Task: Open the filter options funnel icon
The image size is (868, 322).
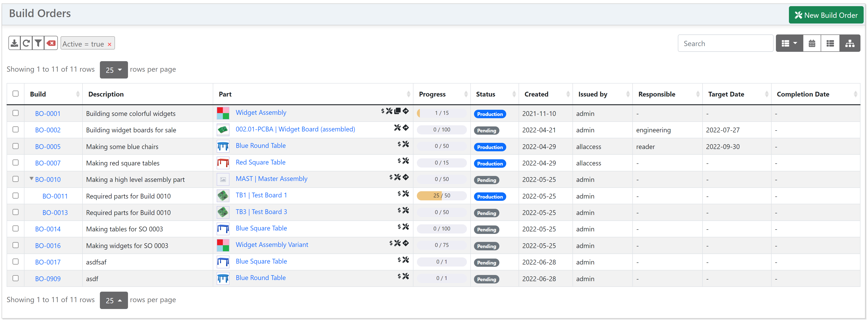Action: click(38, 43)
